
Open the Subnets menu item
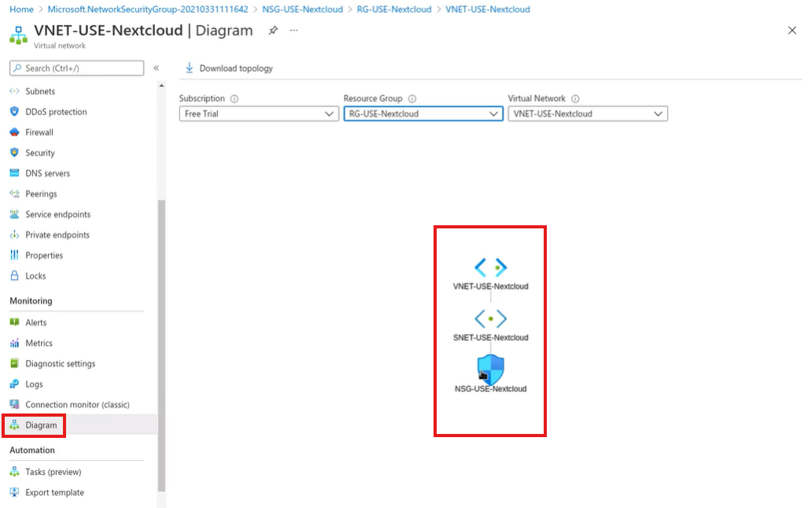pos(40,91)
